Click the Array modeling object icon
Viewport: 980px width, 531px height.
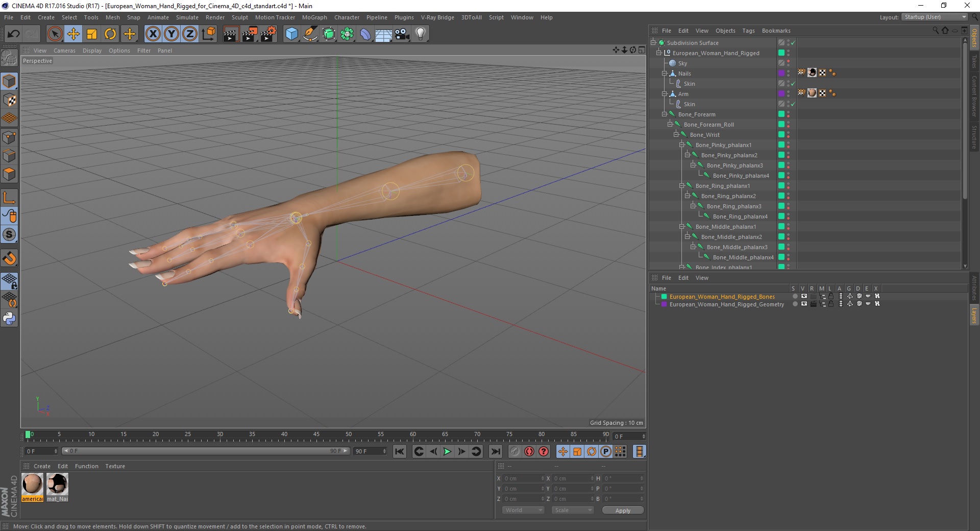[347, 34]
